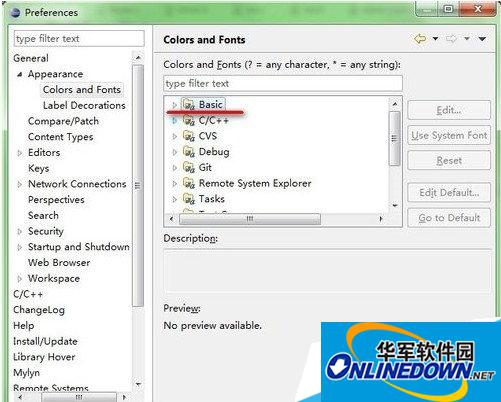This screenshot has width=501, height=402.
Task: Click the C/C++ category folder icon
Action: [x=189, y=120]
